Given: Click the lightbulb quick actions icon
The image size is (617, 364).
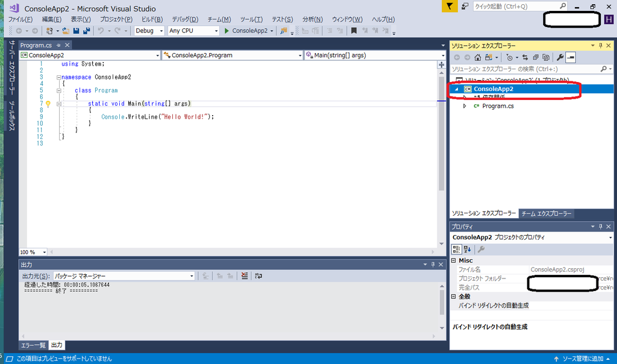Looking at the screenshot, I should click(x=48, y=104).
